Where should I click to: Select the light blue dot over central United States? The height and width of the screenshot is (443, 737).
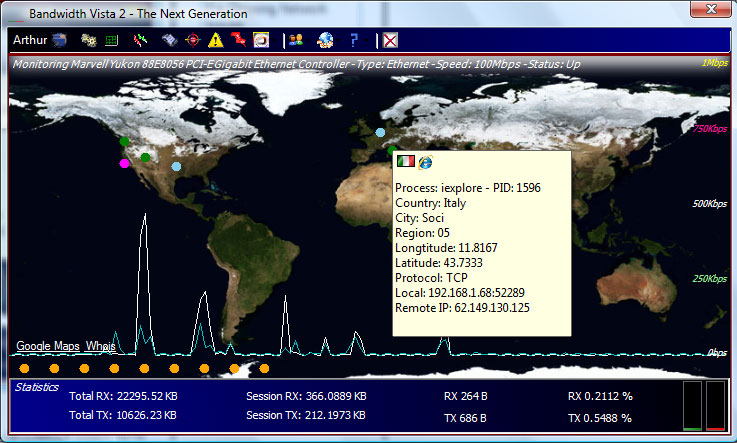(176, 166)
